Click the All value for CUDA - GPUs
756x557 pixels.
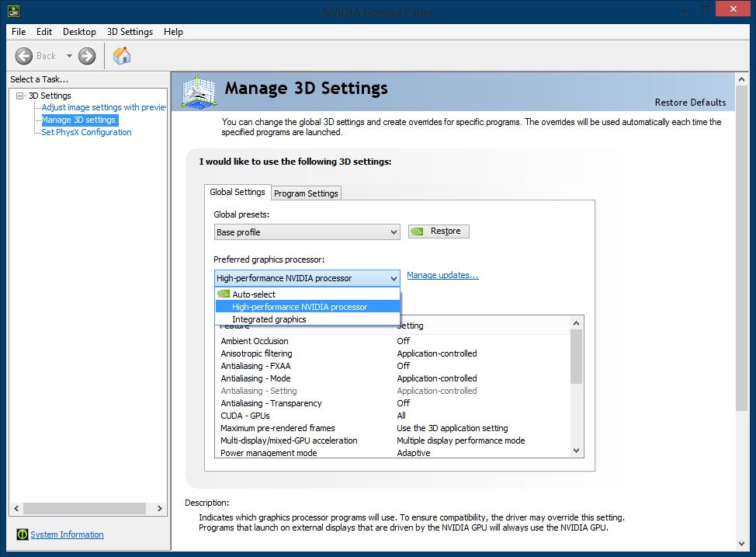pos(401,416)
